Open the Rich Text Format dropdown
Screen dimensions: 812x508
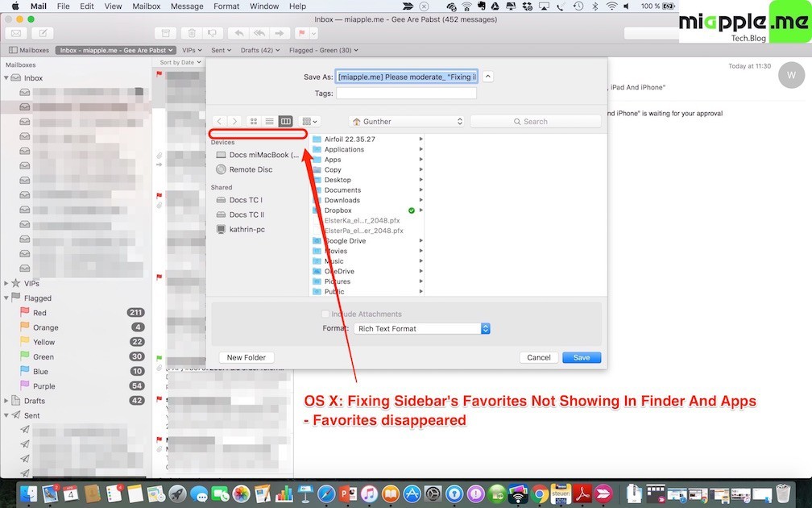point(422,329)
